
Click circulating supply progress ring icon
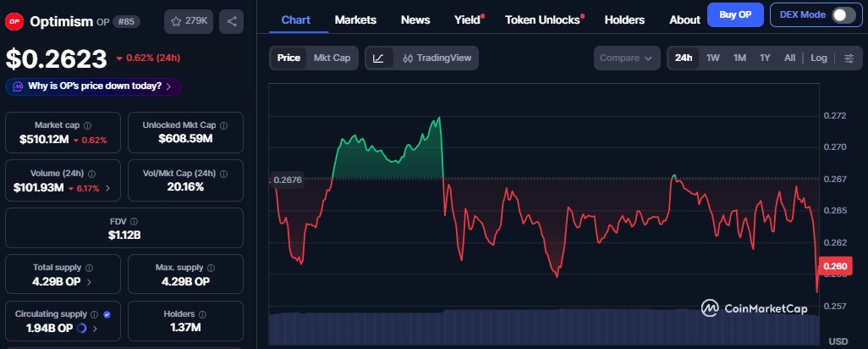[x=82, y=329]
